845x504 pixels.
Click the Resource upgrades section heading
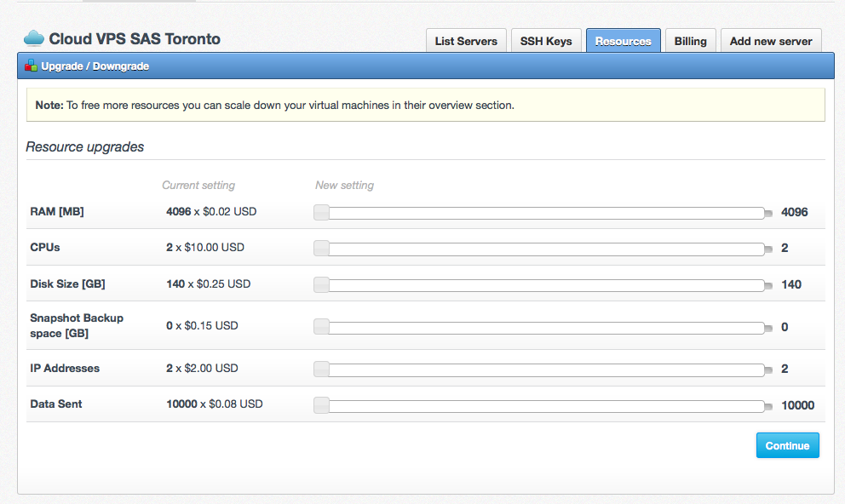click(84, 147)
